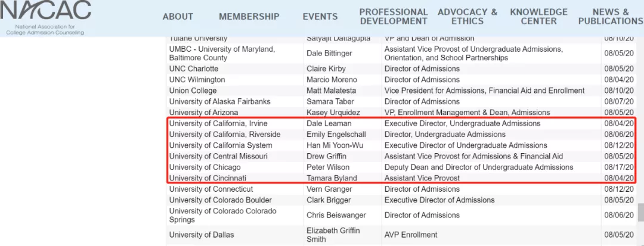Click the name Peter Wilson
The height and width of the screenshot is (246, 644).
coord(328,167)
